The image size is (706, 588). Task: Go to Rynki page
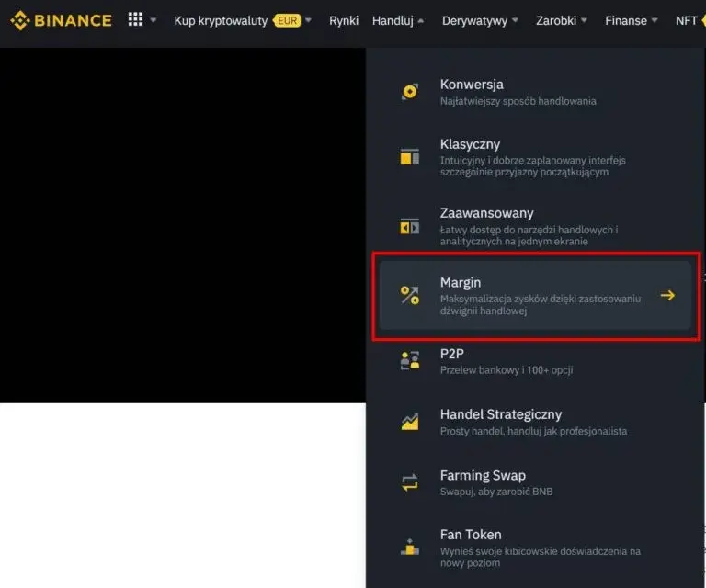tap(344, 21)
